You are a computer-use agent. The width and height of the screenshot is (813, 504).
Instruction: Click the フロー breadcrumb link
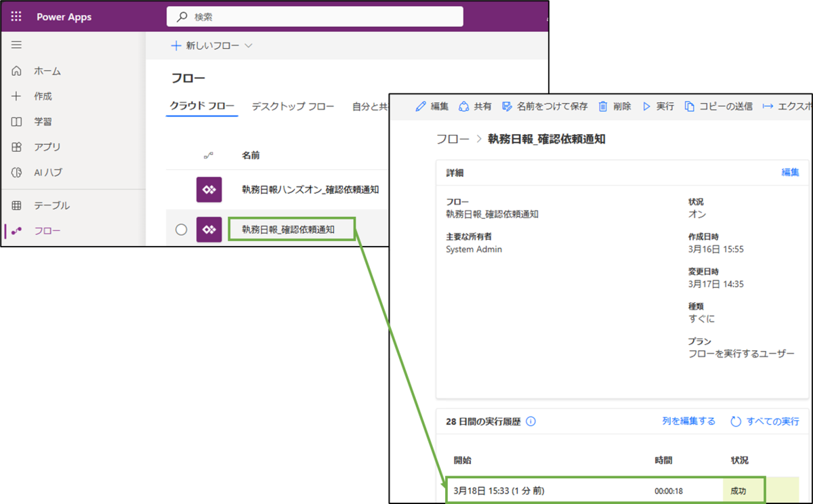click(x=453, y=140)
